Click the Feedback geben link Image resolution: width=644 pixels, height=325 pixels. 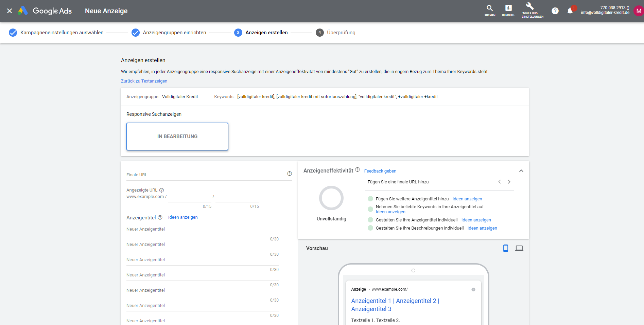coord(380,171)
